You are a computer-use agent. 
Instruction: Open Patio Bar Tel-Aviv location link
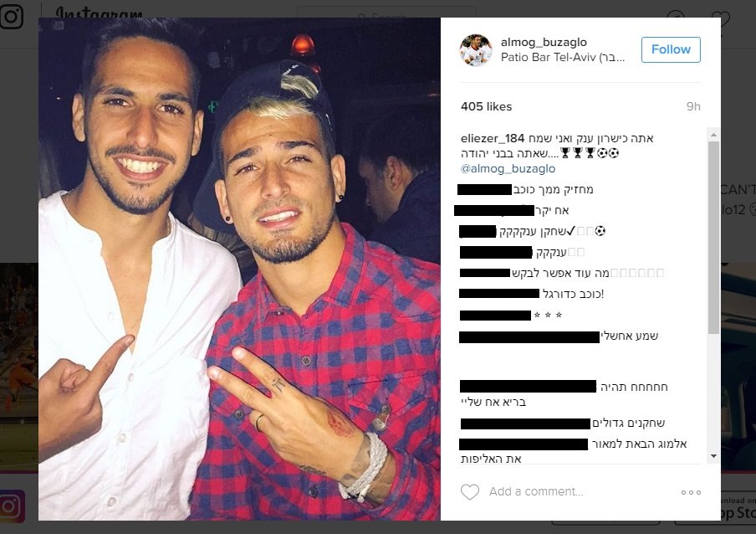point(563,58)
